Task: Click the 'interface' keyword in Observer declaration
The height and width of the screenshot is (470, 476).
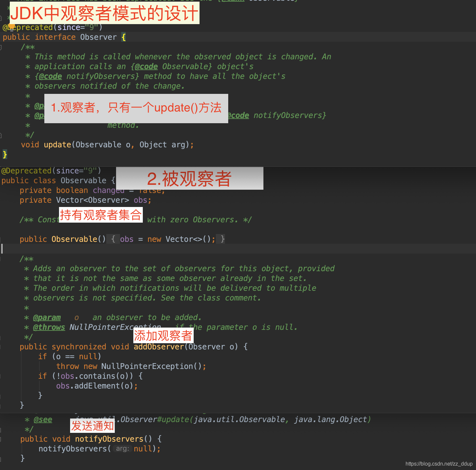Action: point(55,37)
